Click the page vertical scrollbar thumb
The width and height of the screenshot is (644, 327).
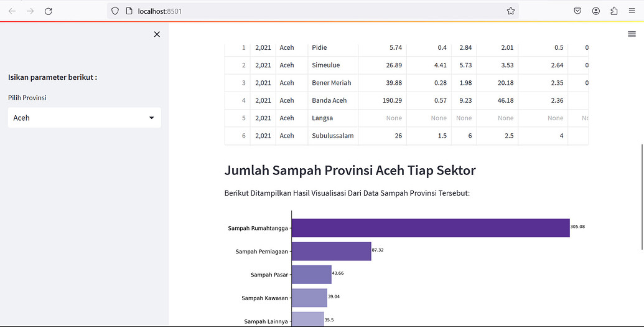642,197
